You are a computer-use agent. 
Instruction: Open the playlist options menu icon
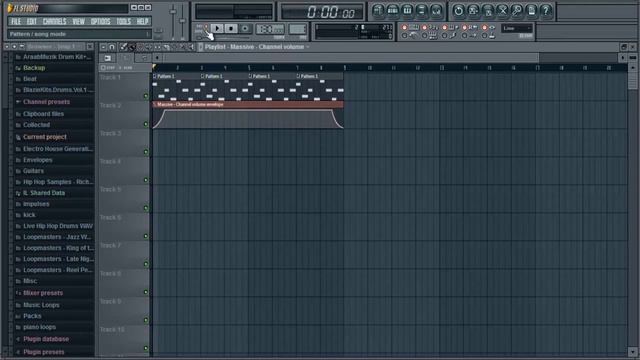(x=103, y=47)
